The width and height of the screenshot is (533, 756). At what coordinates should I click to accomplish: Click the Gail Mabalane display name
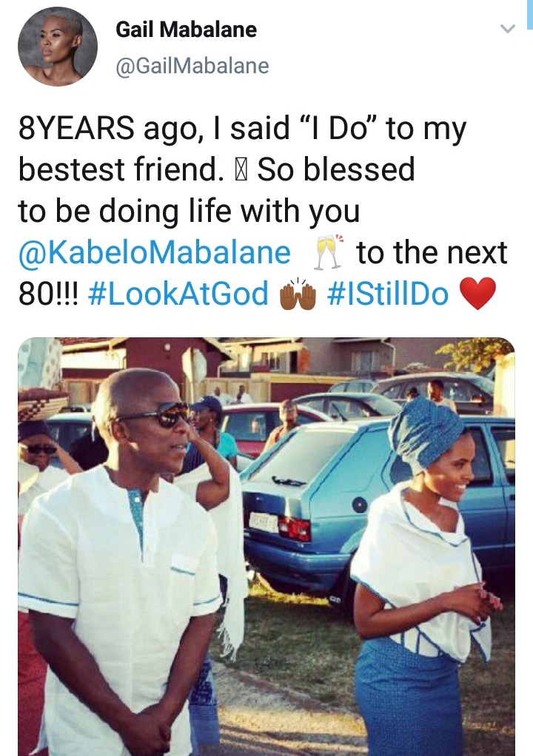click(x=187, y=30)
